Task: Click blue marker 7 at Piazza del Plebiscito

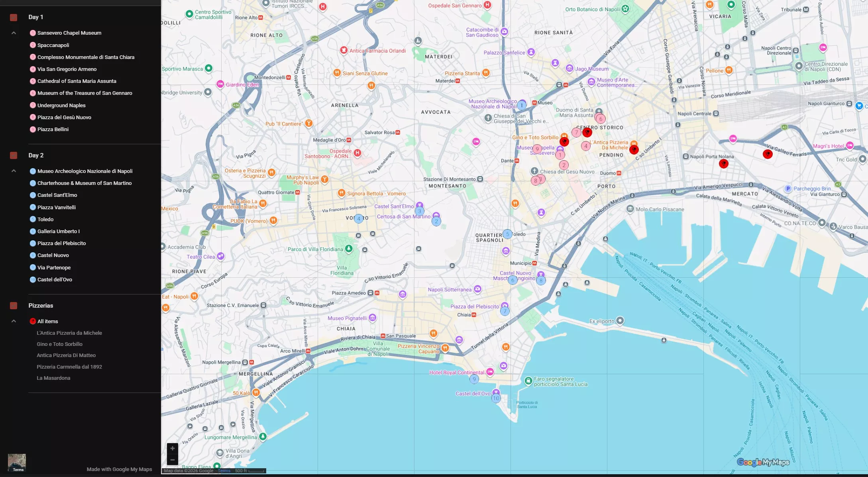Action: pyautogui.click(x=505, y=311)
